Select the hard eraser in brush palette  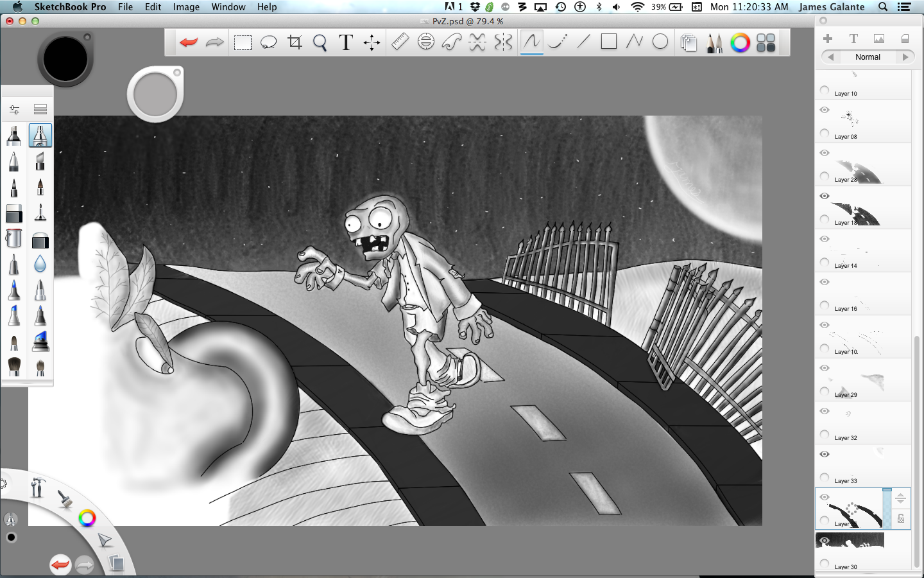(x=13, y=213)
